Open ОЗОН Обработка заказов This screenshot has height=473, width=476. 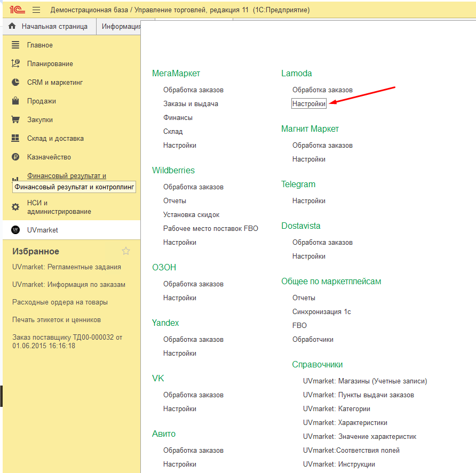193,284
